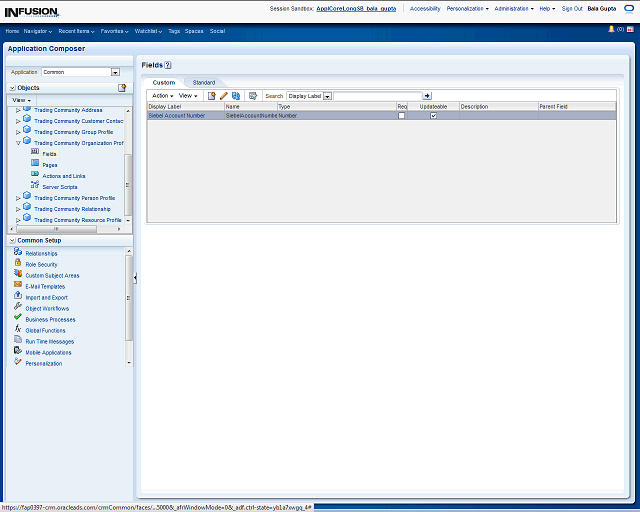Click the new custom object icon in Objects header
The width and height of the screenshot is (640, 512).
[x=122, y=88]
